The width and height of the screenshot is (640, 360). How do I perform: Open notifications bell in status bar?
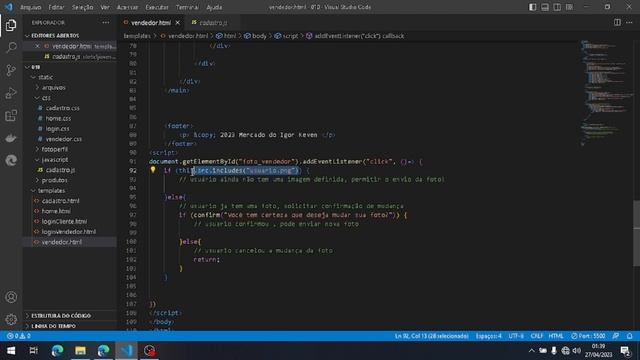pyautogui.click(x=629, y=336)
